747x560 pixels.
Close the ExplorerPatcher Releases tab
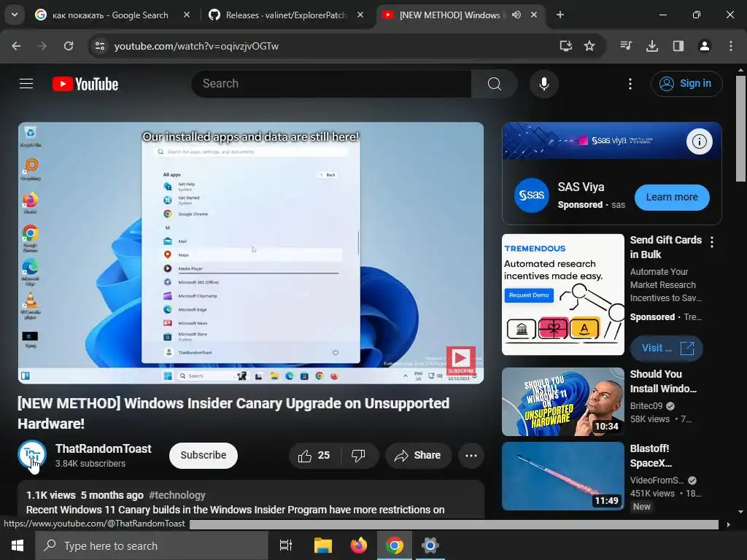(x=360, y=15)
